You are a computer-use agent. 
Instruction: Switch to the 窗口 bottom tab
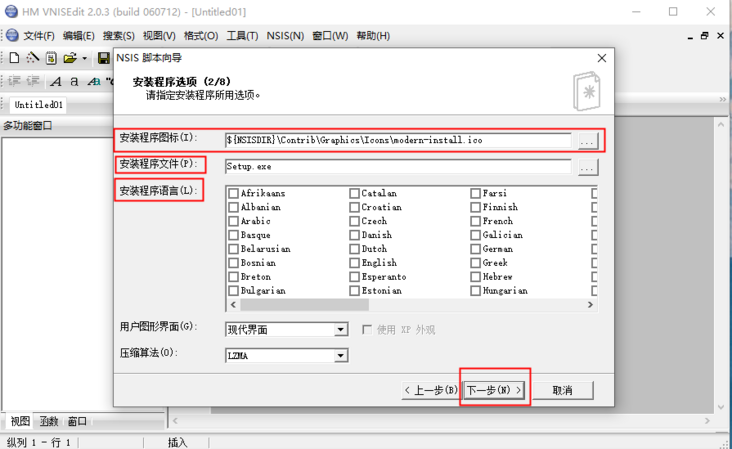(x=77, y=421)
